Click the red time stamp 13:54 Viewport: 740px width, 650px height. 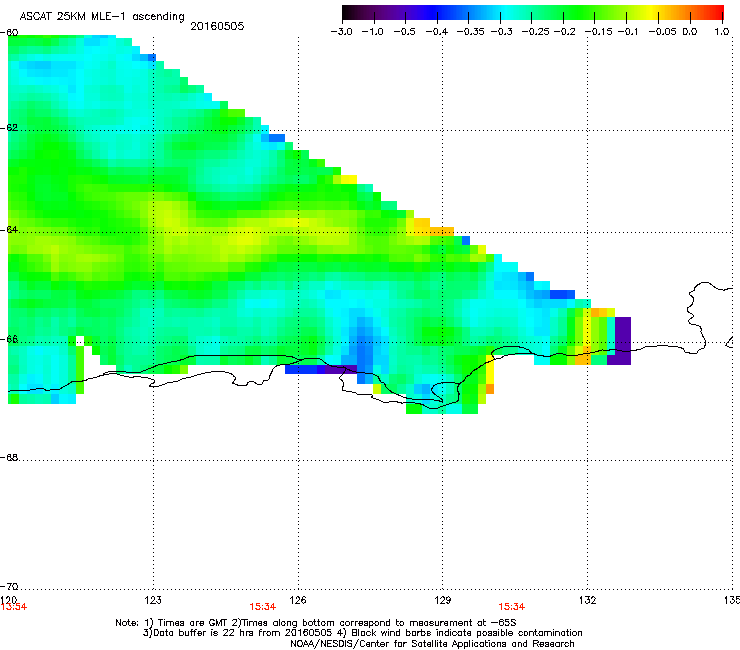(14, 607)
